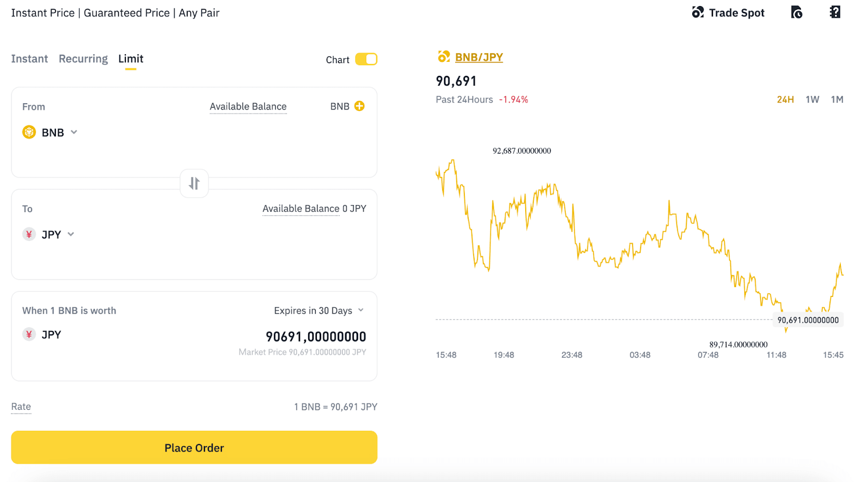Click the BNB/JPY pair logo icon
The height and width of the screenshot is (482, 868).
tap(444, 56)
